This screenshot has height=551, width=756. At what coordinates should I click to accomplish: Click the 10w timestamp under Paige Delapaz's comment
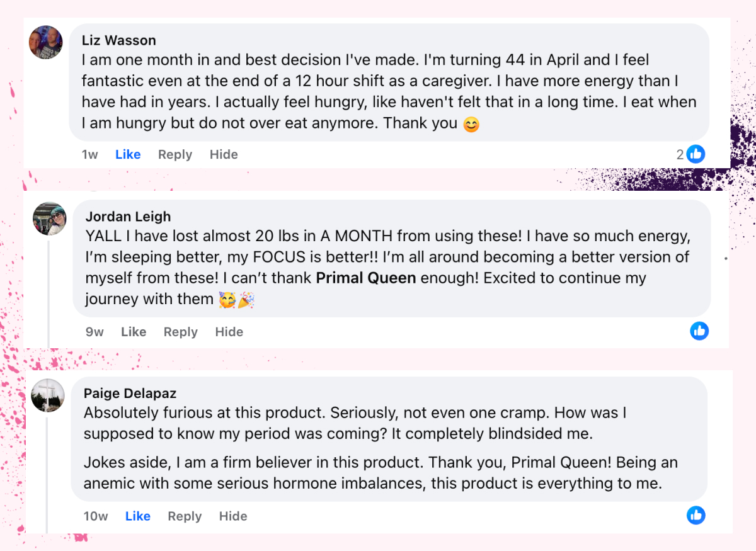click(96, 516)
